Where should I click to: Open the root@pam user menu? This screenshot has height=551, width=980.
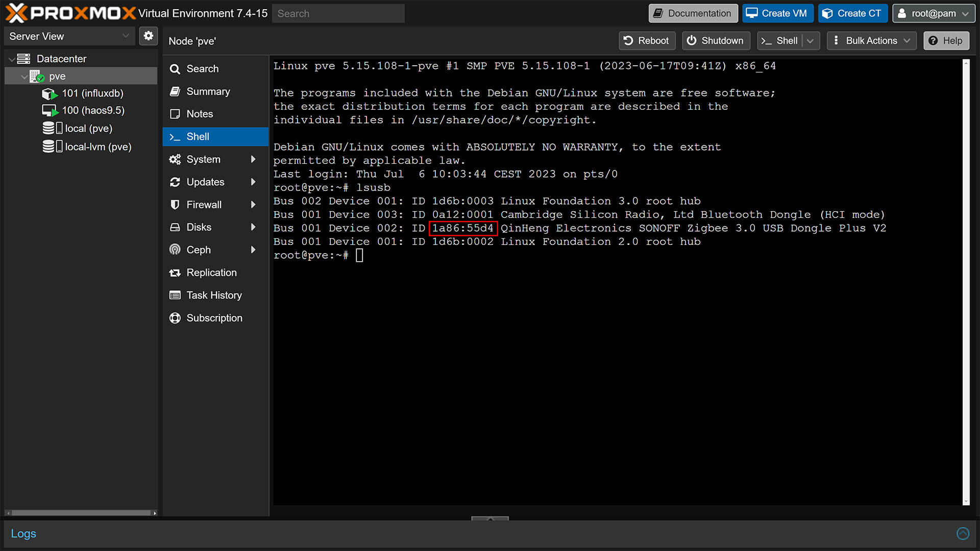933,13
